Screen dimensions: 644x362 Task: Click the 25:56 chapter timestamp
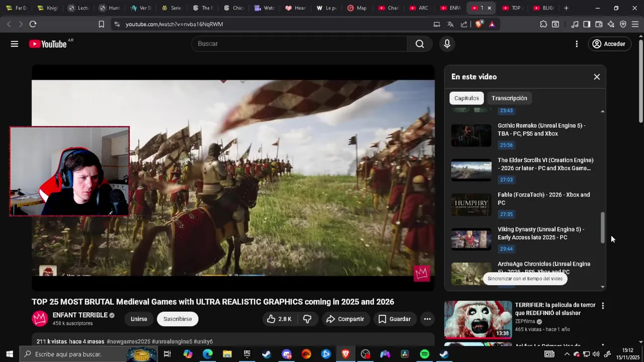[x=506, y=145]
